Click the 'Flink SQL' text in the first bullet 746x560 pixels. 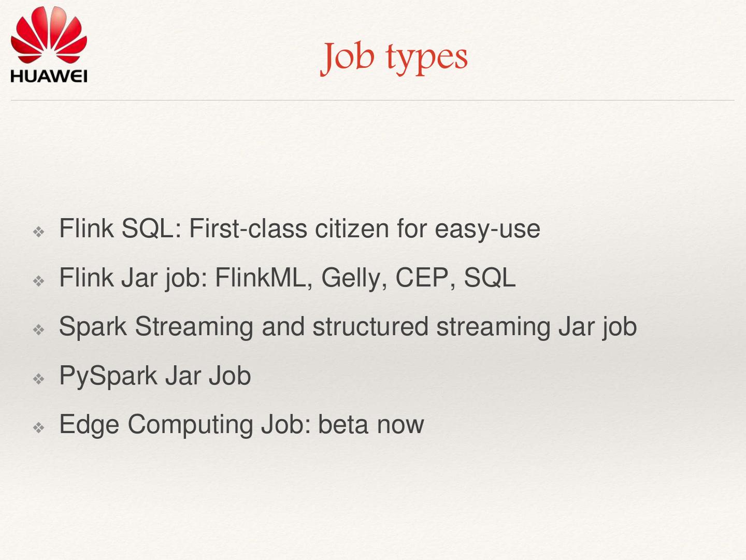pos(117,228)
